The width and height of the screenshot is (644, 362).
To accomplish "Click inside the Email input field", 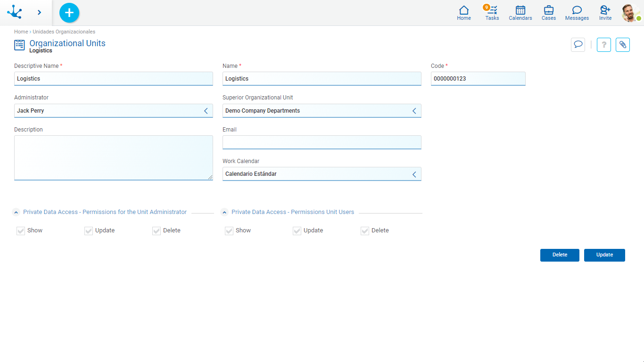I will [x=322, y=142].
